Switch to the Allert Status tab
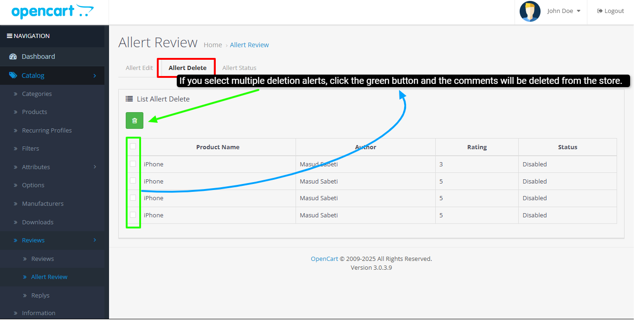The width and height of the screenshot is (644, 323). tap(239, 68)
